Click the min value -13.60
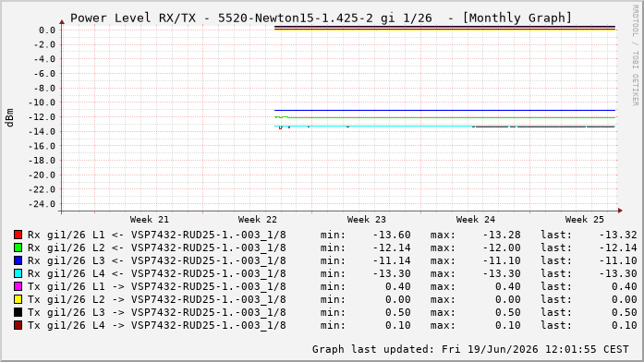Screen dimensions: 644x362 (x=392, y=235)
